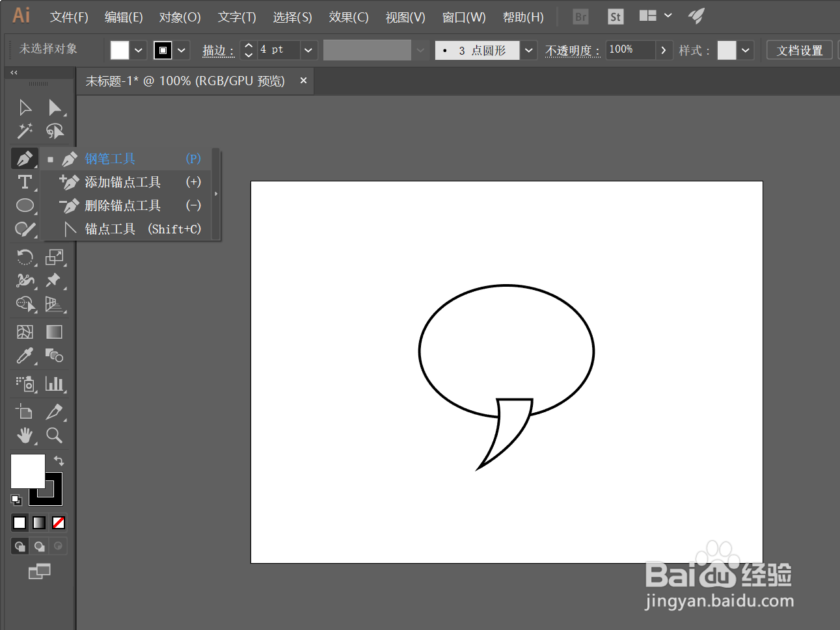Screen dimensions: 840x630
Task: Enable Draw Normal mode
Action: point(20,546)
